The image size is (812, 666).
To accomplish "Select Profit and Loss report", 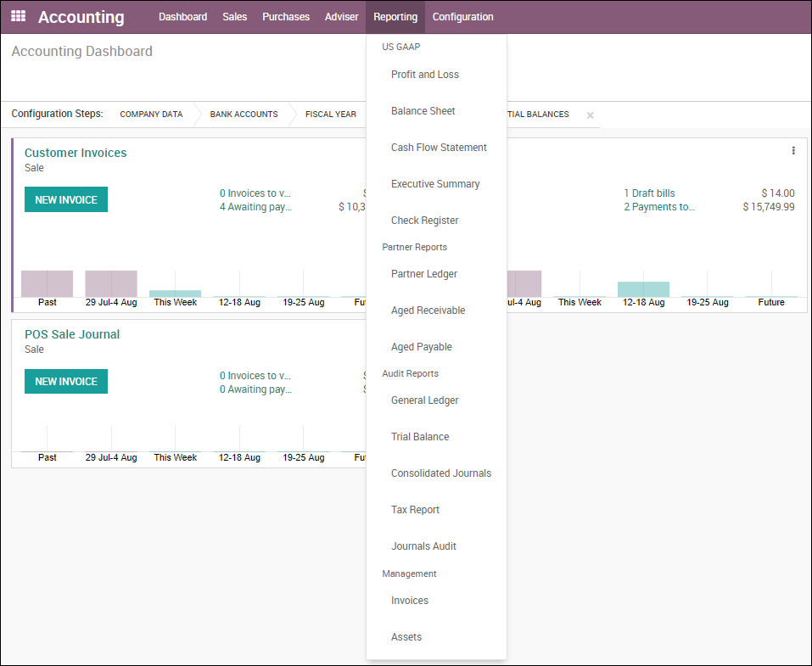I will coord(425,75).
